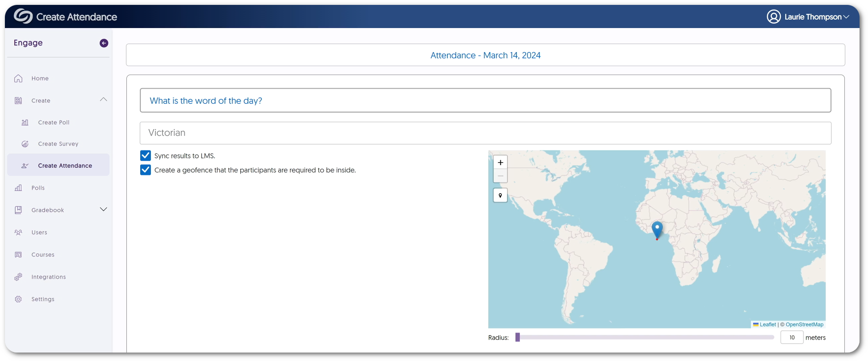Click the map locate marker button
Screen dimensions: 868x361
[500, 195]
